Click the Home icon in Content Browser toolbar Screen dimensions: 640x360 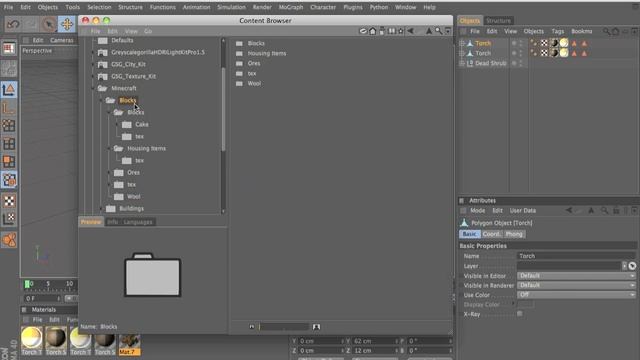pos(373,31)
